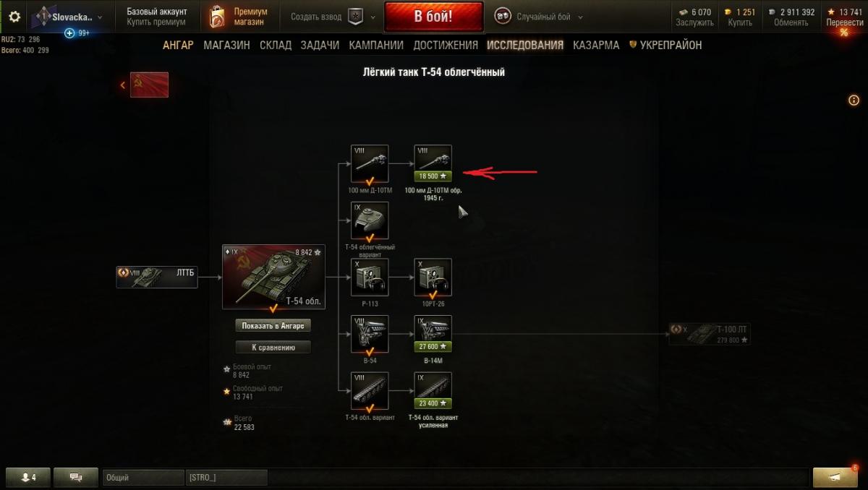This screenshot has width=868, height=490.
Task: Research the 100 мм Д-10ТМ обр. 1945 gun
Action: pos(433,164)
